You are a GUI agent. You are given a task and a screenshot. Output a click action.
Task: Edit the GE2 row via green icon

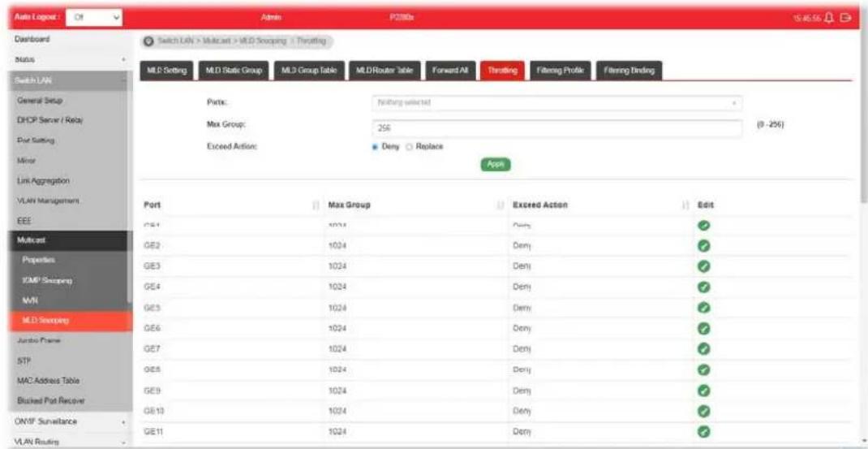pos(703,245)
